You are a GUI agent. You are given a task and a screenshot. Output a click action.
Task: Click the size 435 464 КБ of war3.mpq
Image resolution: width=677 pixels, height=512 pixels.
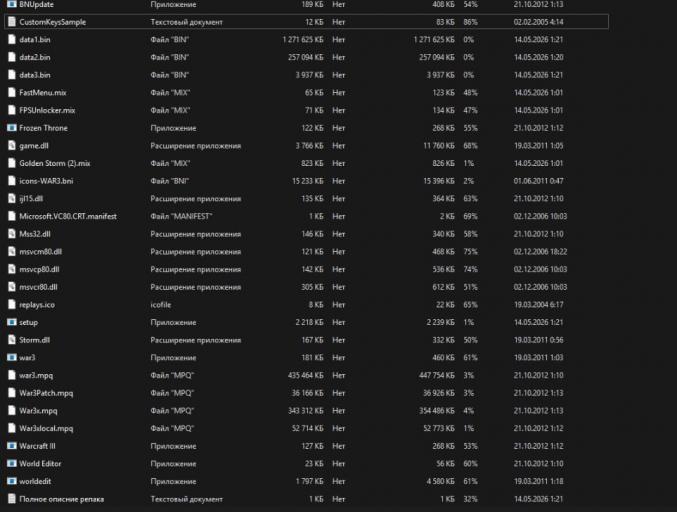click(x=306, y=376)
